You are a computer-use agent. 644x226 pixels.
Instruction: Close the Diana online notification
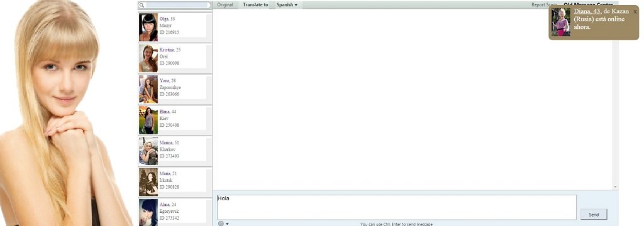pyautogui.click(x=635, y=12)
